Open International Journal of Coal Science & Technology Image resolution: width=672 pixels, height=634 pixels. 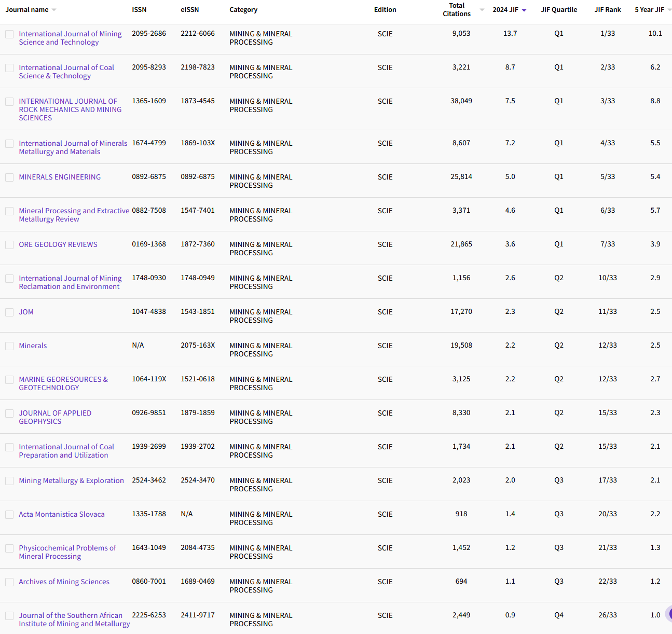click(66, 72)
